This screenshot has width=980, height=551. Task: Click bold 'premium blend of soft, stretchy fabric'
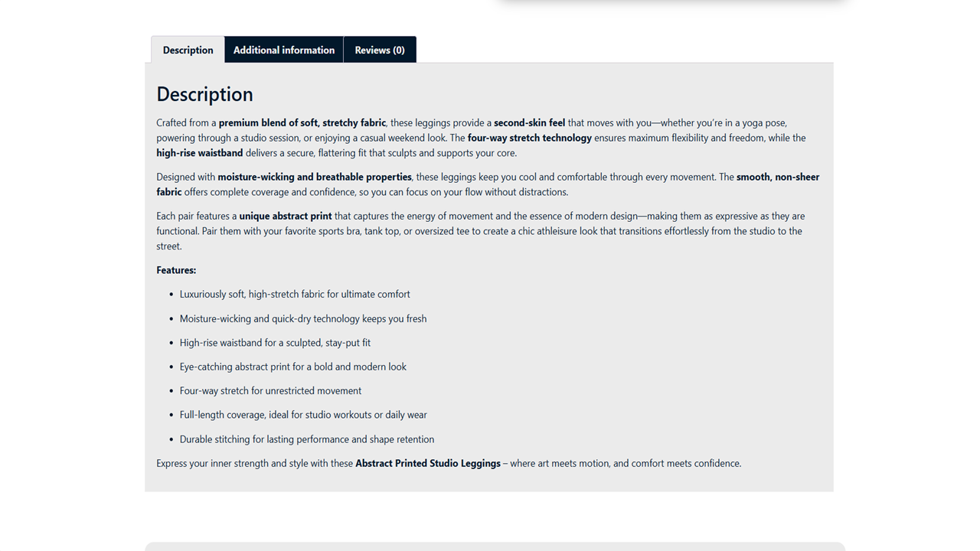[x=302, y=122]
